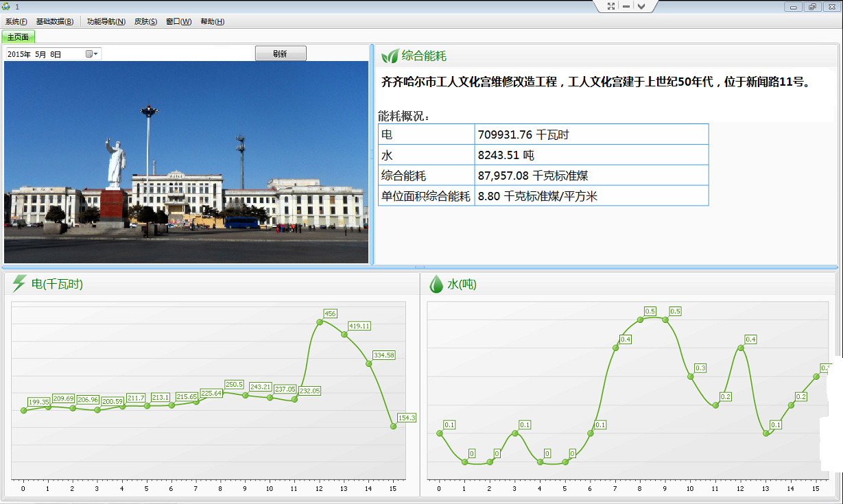The image size is (843, 504).
Task: Open the 皮肤(S) menu
Action: click(x=145, y=22)
